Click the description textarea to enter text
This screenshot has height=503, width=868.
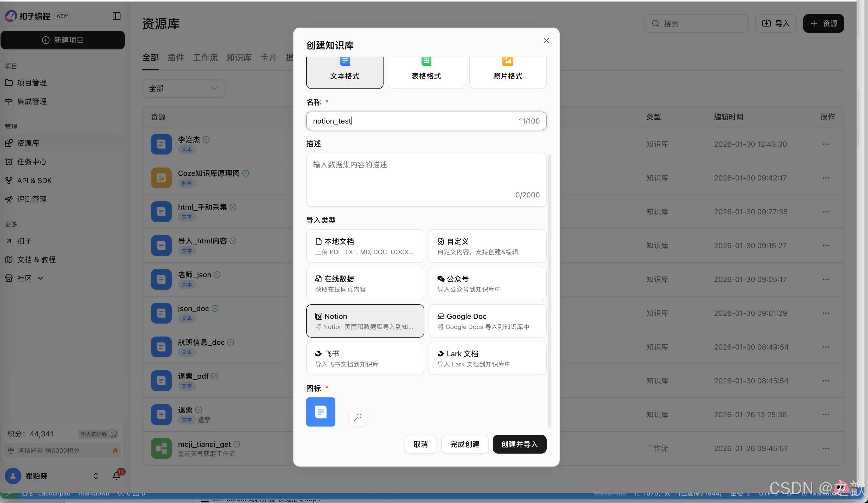(426, 179)
